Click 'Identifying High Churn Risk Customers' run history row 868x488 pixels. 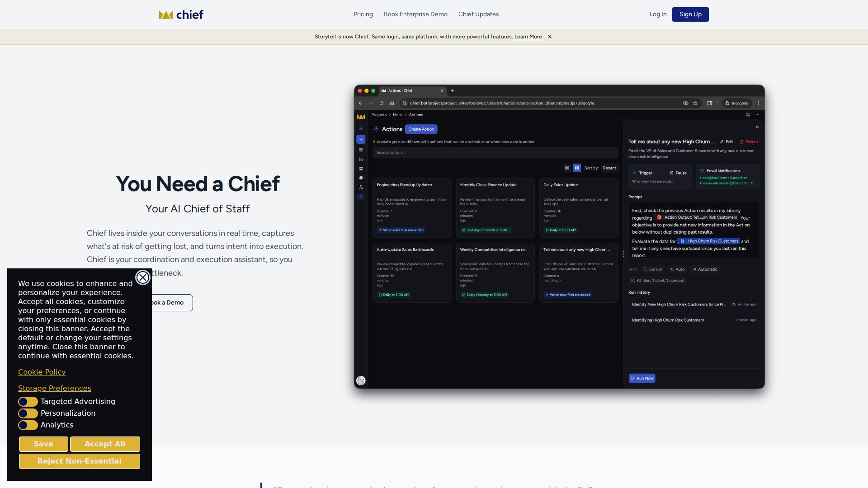pos(693,320)
